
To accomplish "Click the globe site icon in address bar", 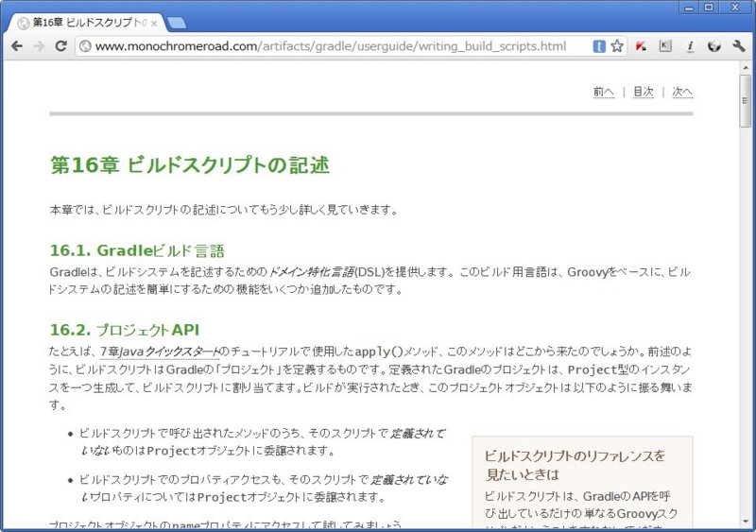I will pos(85,45).
